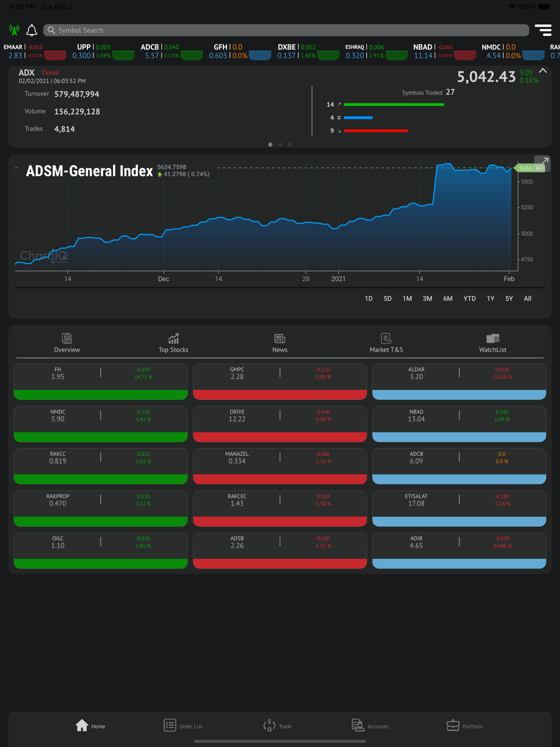Tap DXBE in the ticker strip
Image resolution: width=560 pixels, height=747 pixels.
coord(308,52)
